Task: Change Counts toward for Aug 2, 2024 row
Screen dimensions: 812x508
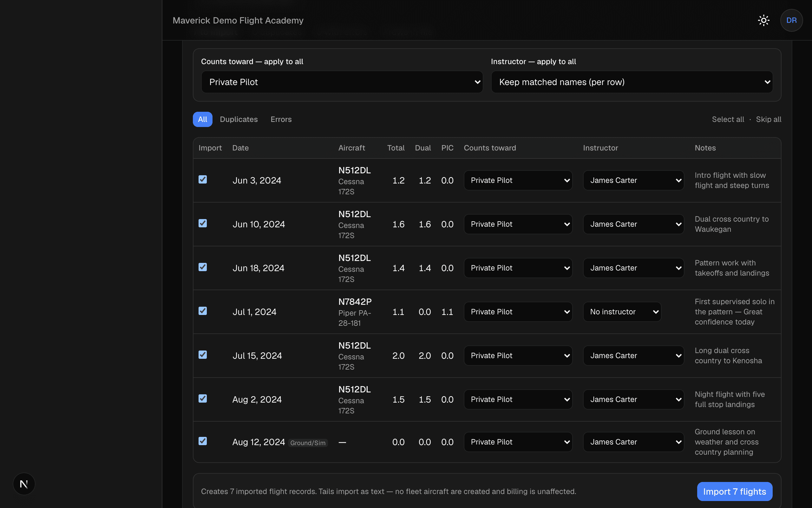Action: [518, 399]
